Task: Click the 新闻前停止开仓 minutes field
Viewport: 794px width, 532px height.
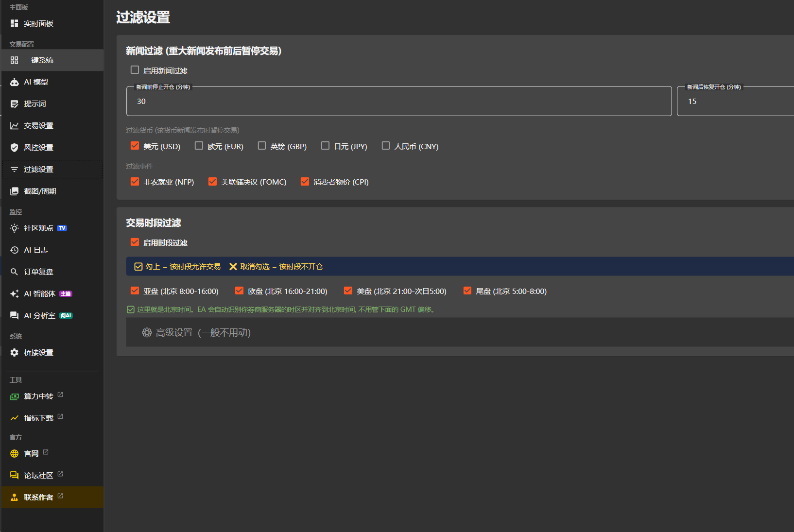Action: pos(399,102)
